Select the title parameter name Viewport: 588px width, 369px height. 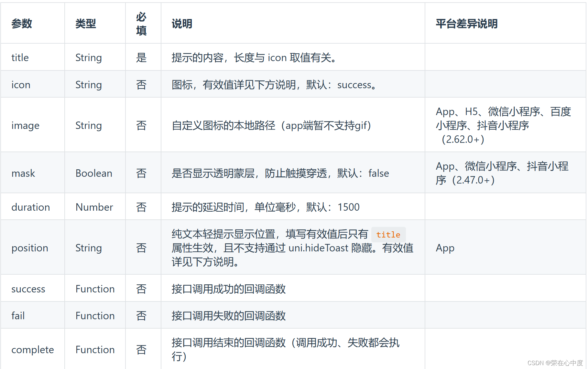click(20, 57)
